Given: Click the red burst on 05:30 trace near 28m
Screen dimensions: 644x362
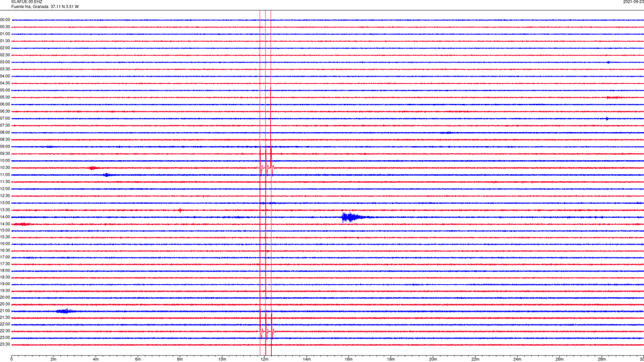Looking at the screenshot, I should pos(613,98).
